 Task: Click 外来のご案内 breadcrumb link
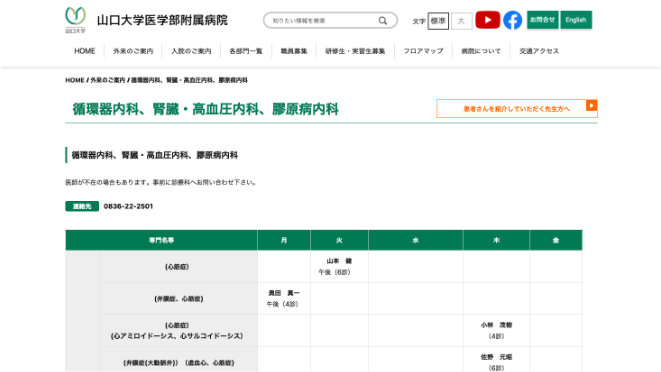(x=108, y=80)
